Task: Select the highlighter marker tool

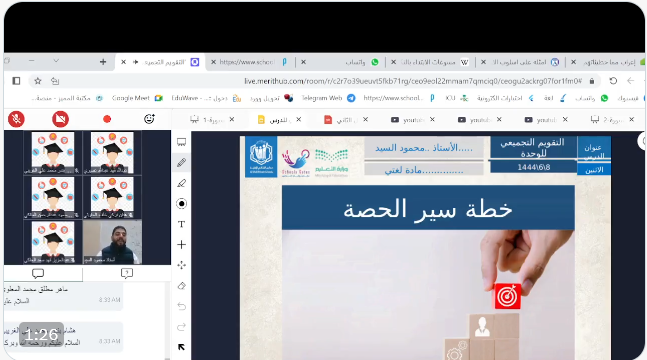Action: tap(182, 183)
